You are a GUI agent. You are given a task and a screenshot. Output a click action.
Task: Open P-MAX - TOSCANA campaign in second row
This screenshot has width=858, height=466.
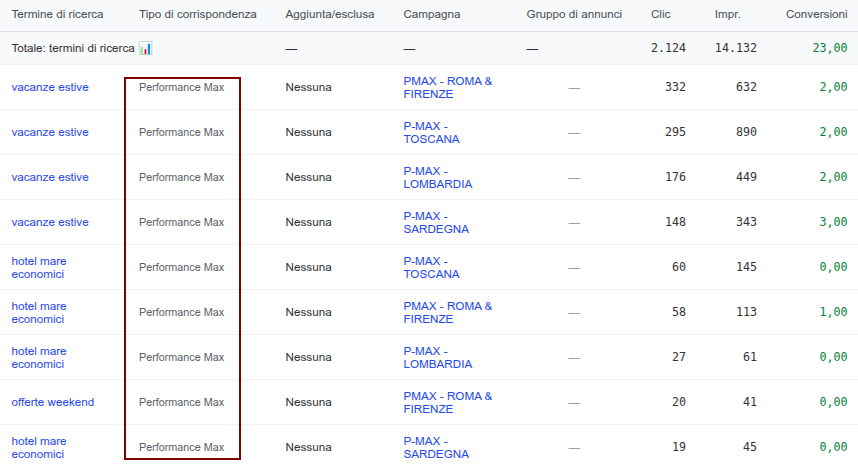click(x=431, y=132)
